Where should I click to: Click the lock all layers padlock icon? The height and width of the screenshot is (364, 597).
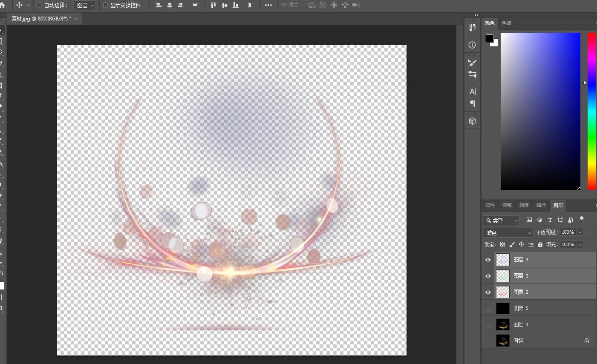(540, 244)
